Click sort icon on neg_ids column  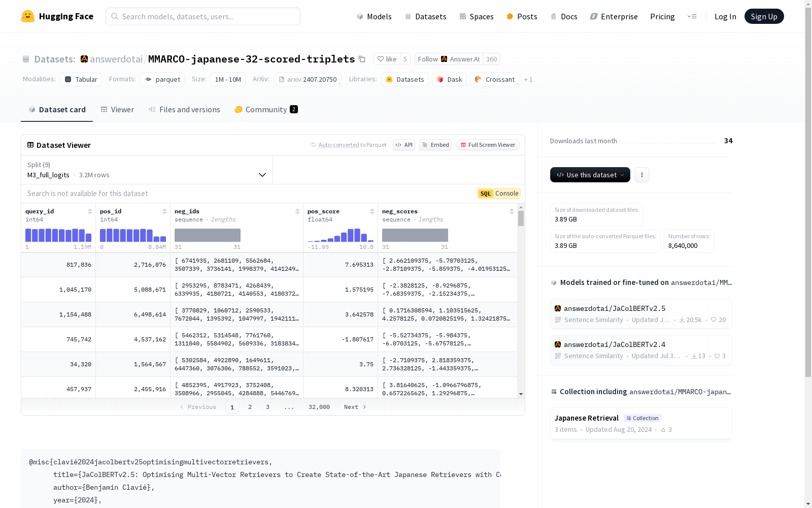click(297, 211)
